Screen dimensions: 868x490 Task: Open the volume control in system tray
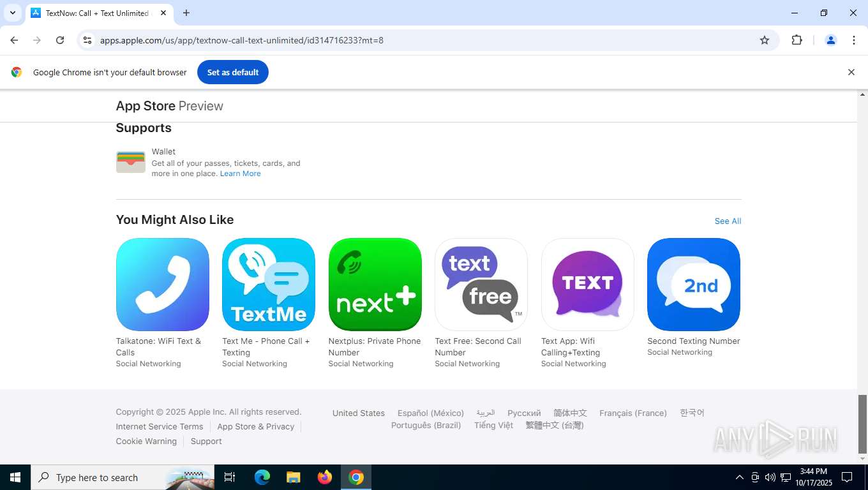(770, 477)
